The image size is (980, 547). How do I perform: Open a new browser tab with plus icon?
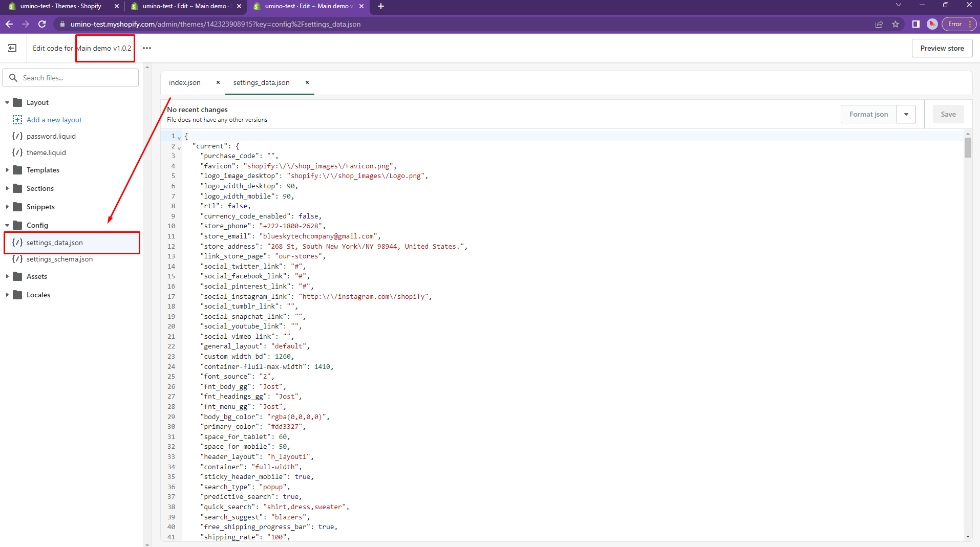(380, 6)
